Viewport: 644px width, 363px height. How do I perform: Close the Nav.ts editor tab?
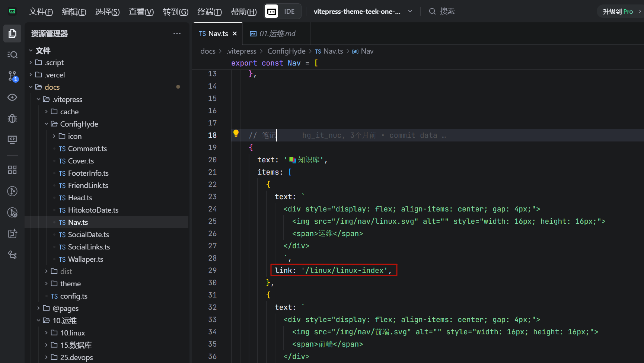235,34
